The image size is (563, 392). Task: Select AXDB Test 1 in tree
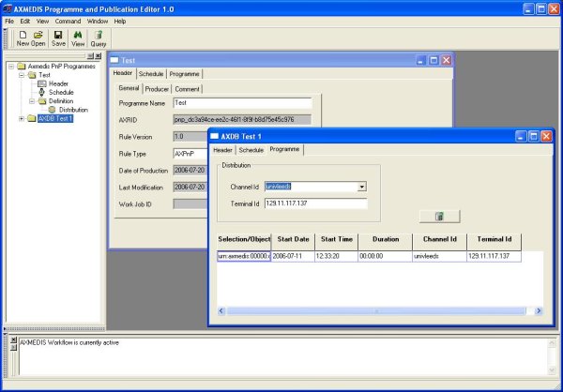coord(55,118)
